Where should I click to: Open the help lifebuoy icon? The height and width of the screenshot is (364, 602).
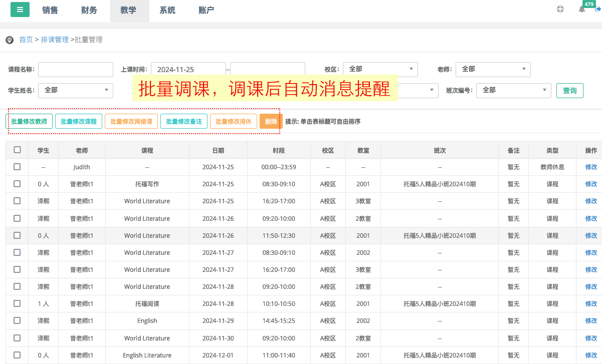click(x=560, y=9)
